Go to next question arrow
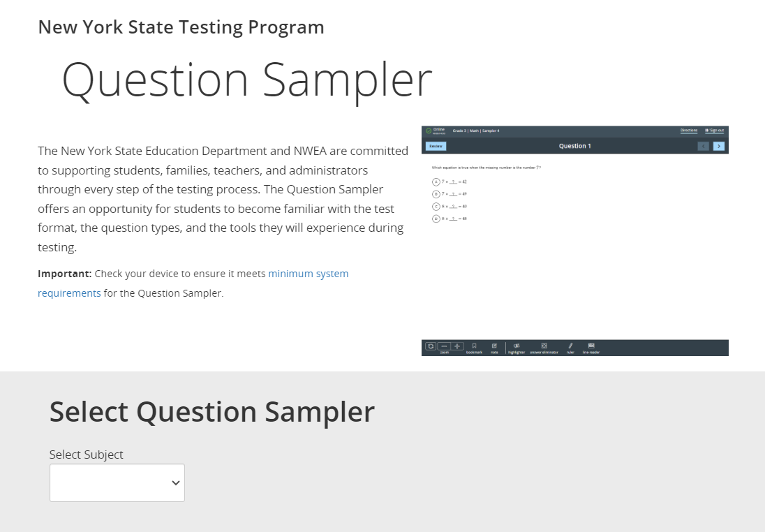 click(719, 146)
